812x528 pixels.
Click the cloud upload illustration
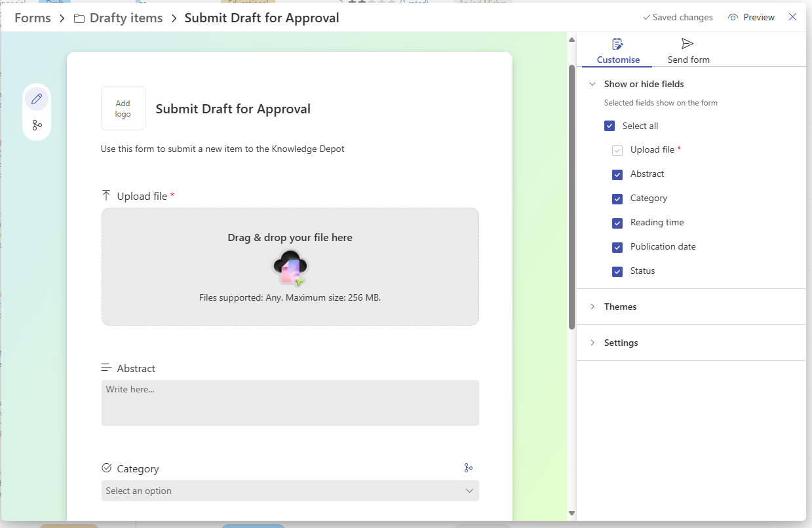click(290, 267)
